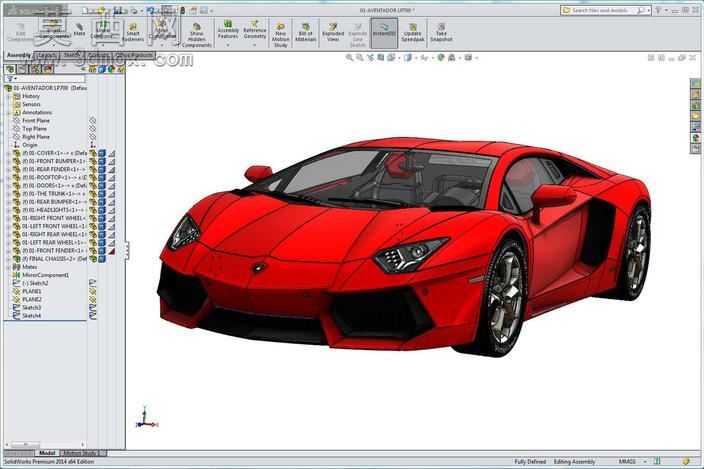Toggle hide/show for 01-HEADLIGHTS component
This screenshot has width=704, height=469.
coord(93,210)
